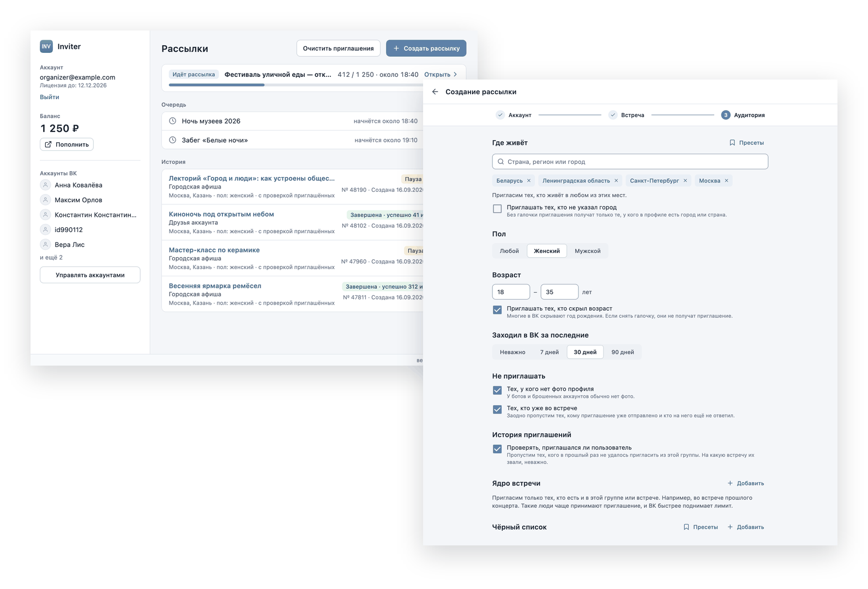Screen dimensions: 868x589
Task: Click avatar icon of Максим Орлов
Action: tap(46, 200)
